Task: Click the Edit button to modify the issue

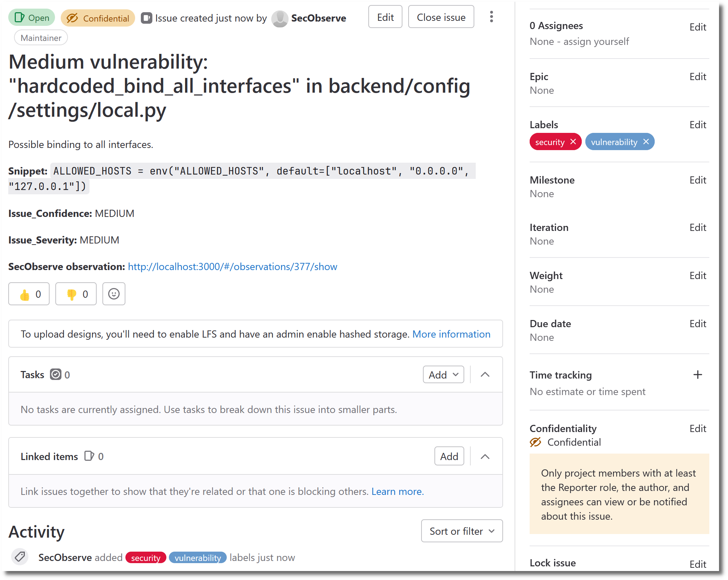Action: [x=385, y=17]
